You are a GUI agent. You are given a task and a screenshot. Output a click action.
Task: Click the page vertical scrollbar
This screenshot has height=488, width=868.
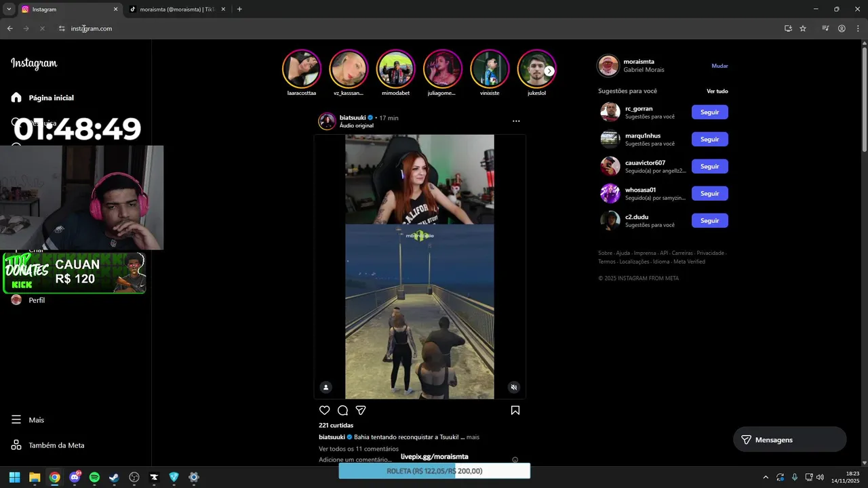point(864,99)
